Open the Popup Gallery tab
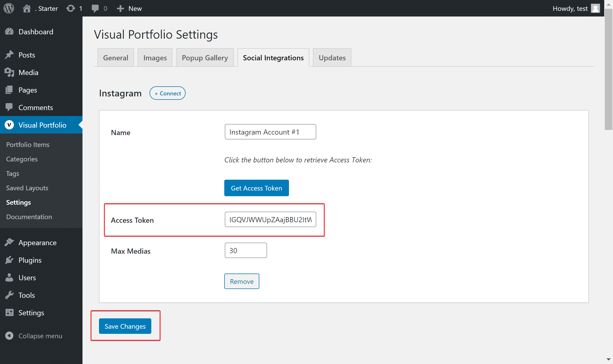613x364 pixels. click(205, 57)
